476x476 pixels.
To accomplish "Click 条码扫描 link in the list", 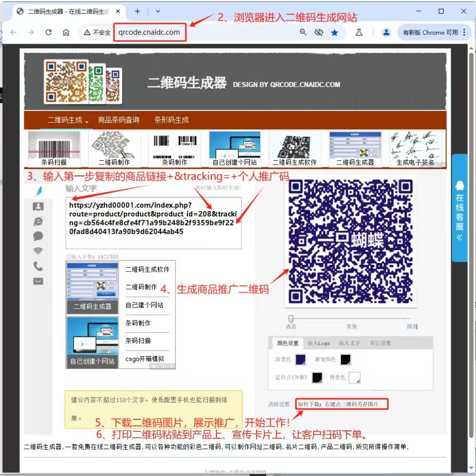I will click(138, 340).
